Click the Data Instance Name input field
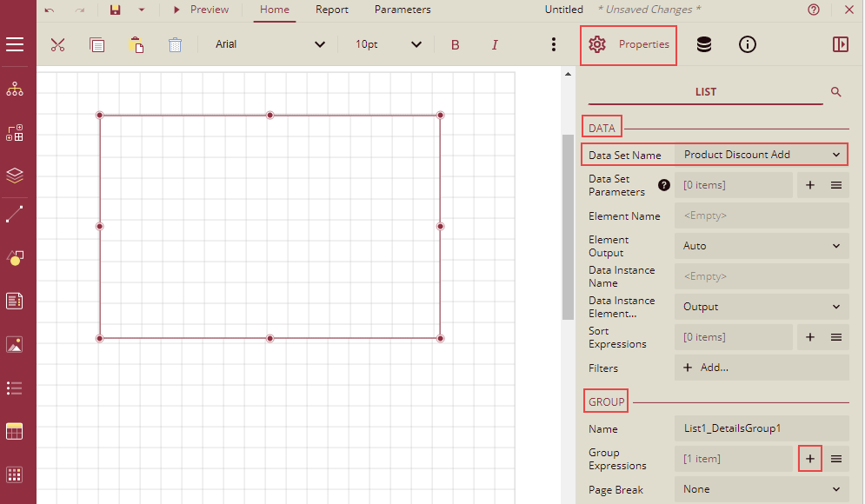The image size is (865, 504). click(x=762, y=276)
